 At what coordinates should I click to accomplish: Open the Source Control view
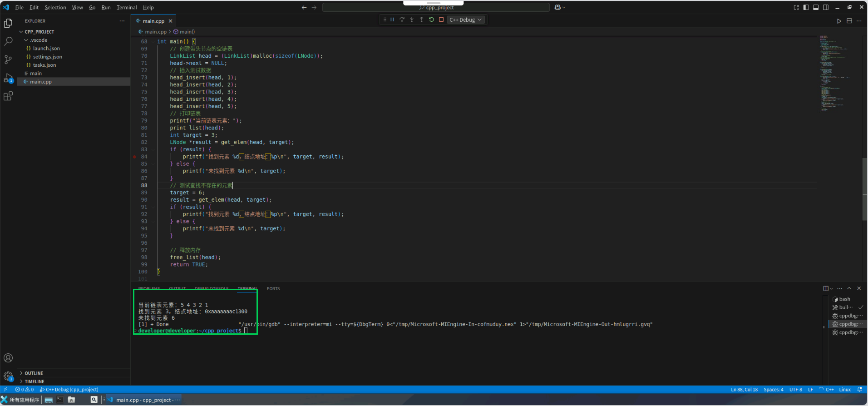coord(8,59)
